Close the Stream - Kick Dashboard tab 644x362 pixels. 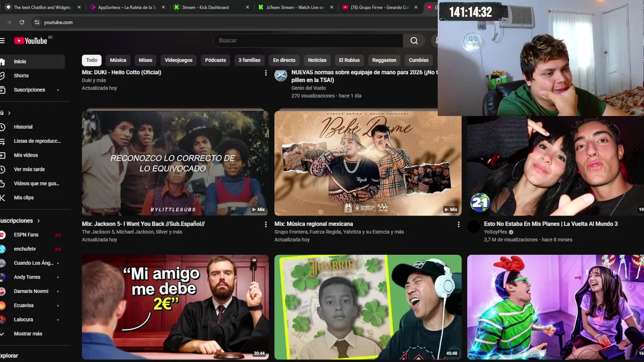[248, 8]
